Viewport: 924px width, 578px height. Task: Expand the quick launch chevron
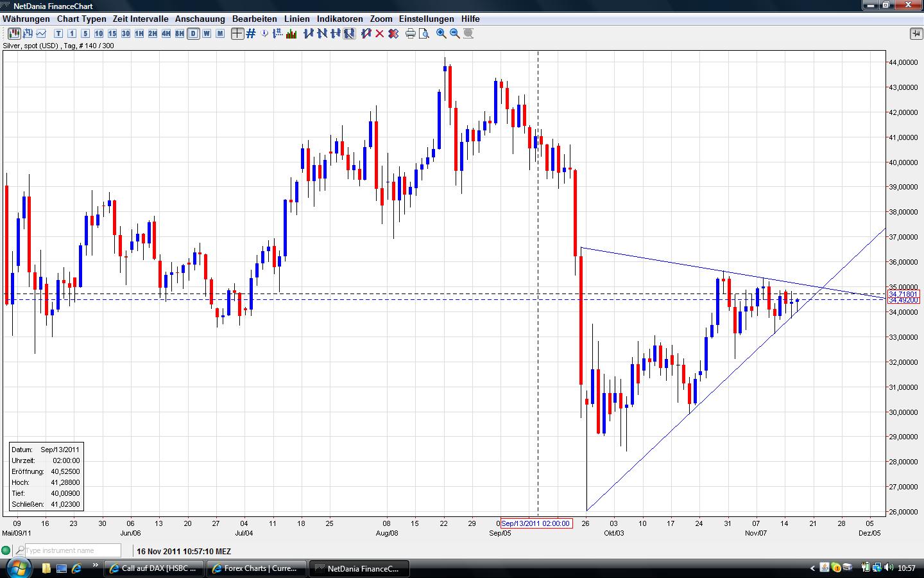coord(96,566)
